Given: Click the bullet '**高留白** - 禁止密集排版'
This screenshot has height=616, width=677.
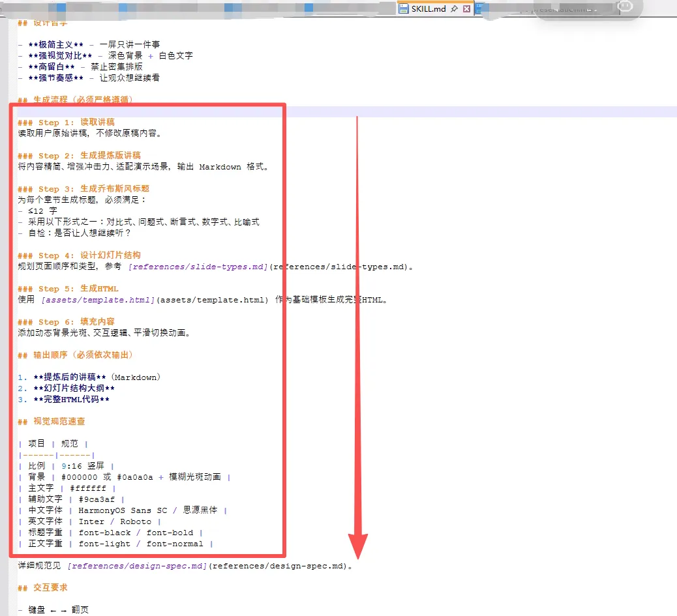Looking at the screenshot, I should point(80,66).
